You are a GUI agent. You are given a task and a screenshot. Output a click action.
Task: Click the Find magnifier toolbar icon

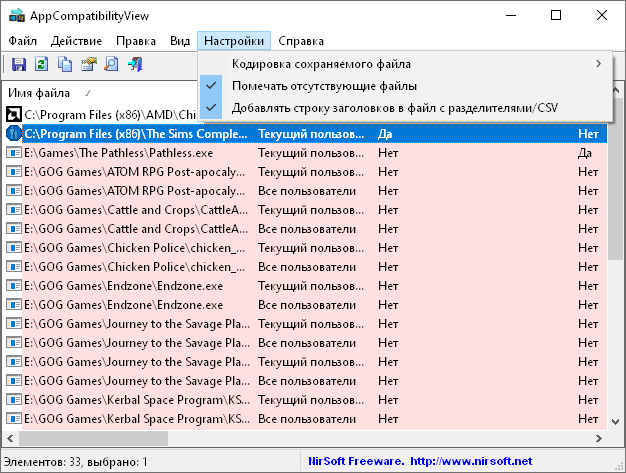(111, 64)
